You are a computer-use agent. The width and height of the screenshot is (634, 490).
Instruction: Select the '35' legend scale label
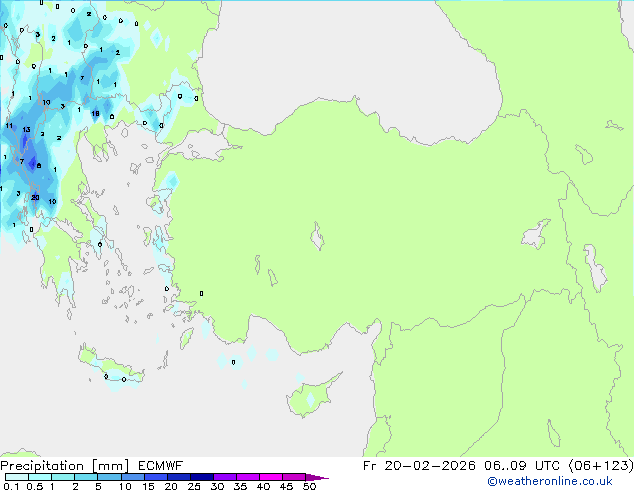tap(240, 486)
